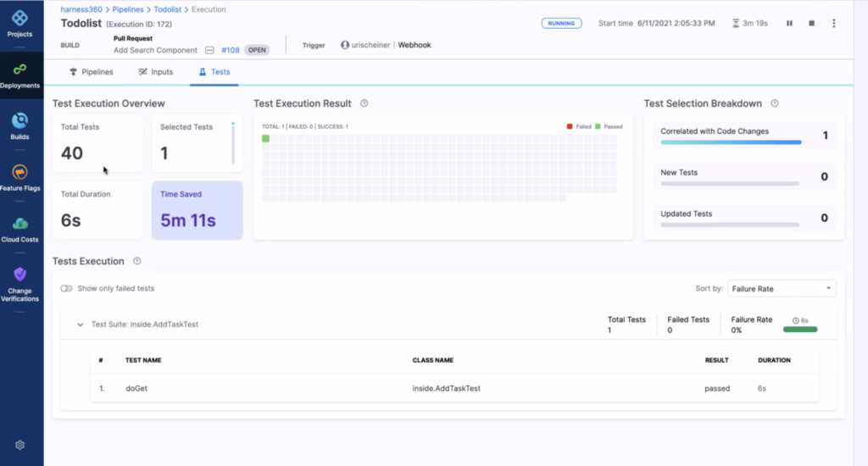Image resolution: width=868 pixels, height=466 pixels.
Task: Open pull request #108 link
Action: [x=231, y=50]
